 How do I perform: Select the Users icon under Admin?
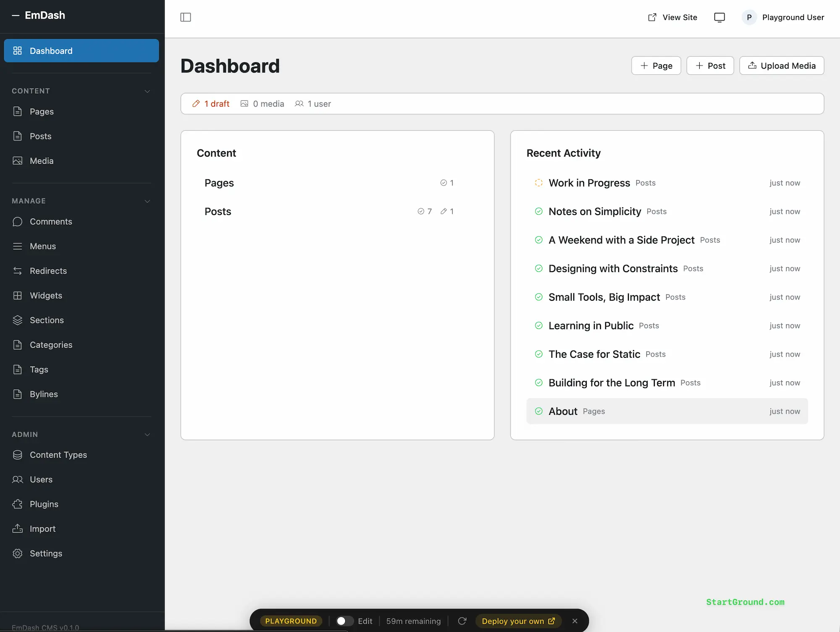click(x=17, y=479)
